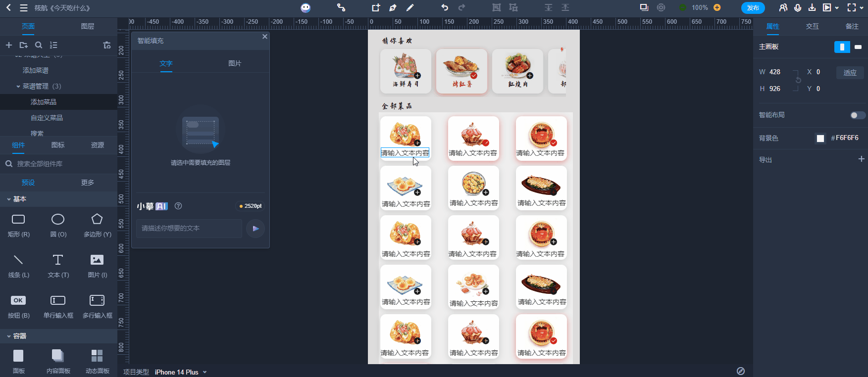Click the search pages magnifier icon
Viewport: 868px width, 377px height.
39,45
